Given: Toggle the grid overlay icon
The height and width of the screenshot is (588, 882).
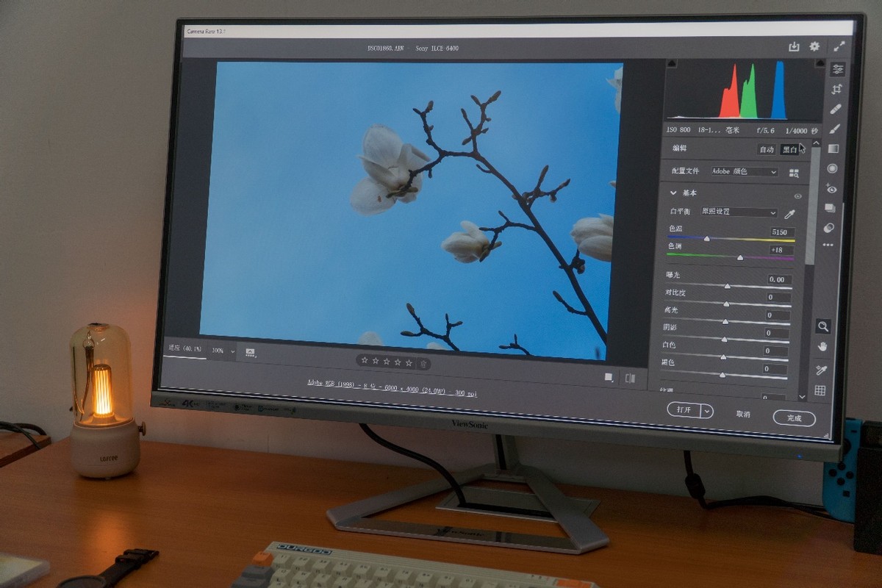Looking at the screenshot, I should pos(820,391).
